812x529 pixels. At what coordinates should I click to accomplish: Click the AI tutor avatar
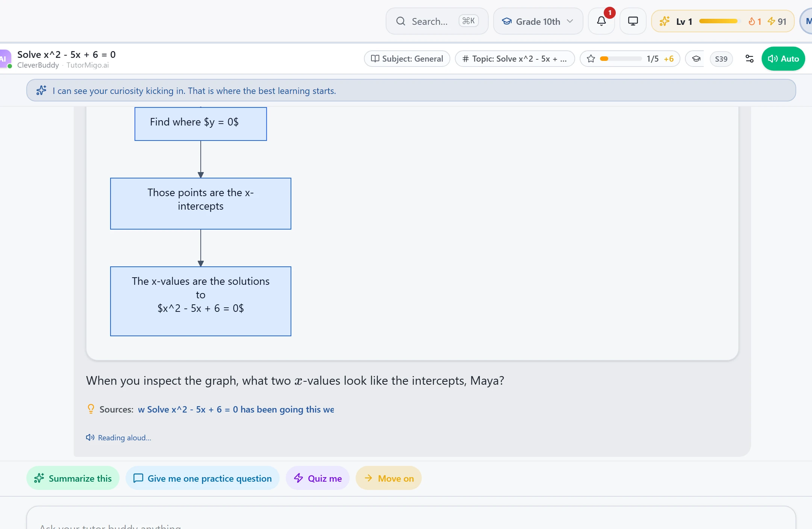pos(5,59)
